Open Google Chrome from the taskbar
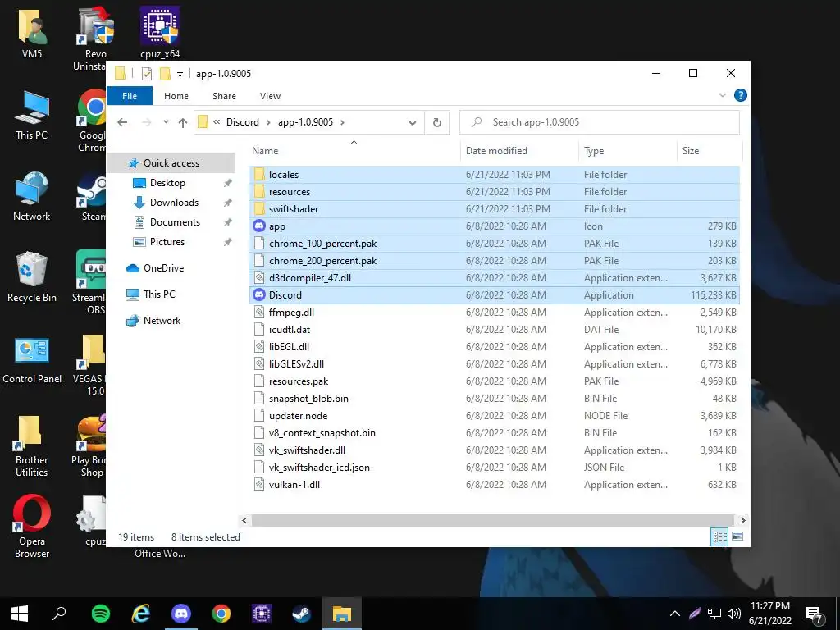 click(x=221, y=613)
